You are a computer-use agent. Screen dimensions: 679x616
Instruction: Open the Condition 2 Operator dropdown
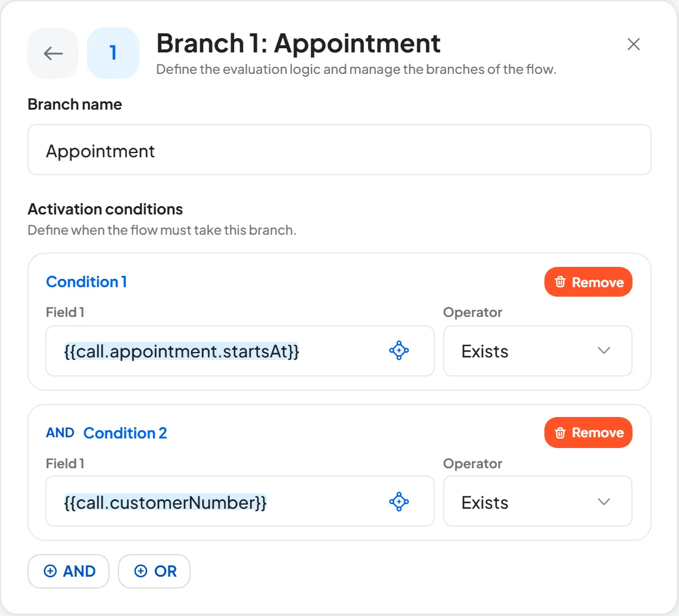click(537, 502)
